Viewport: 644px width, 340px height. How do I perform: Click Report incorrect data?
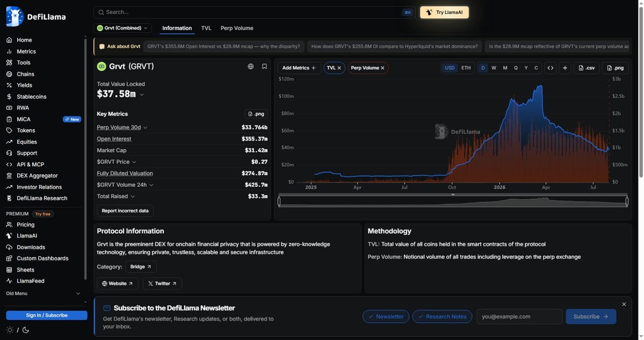point(125,211)
